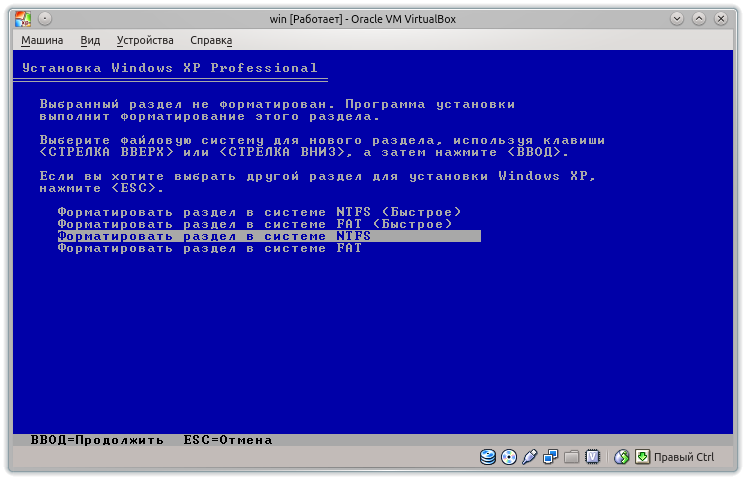Click the keyboard capture arrow icon
Image resolution: width=746 pixels, height=480 pixels.
642,457
